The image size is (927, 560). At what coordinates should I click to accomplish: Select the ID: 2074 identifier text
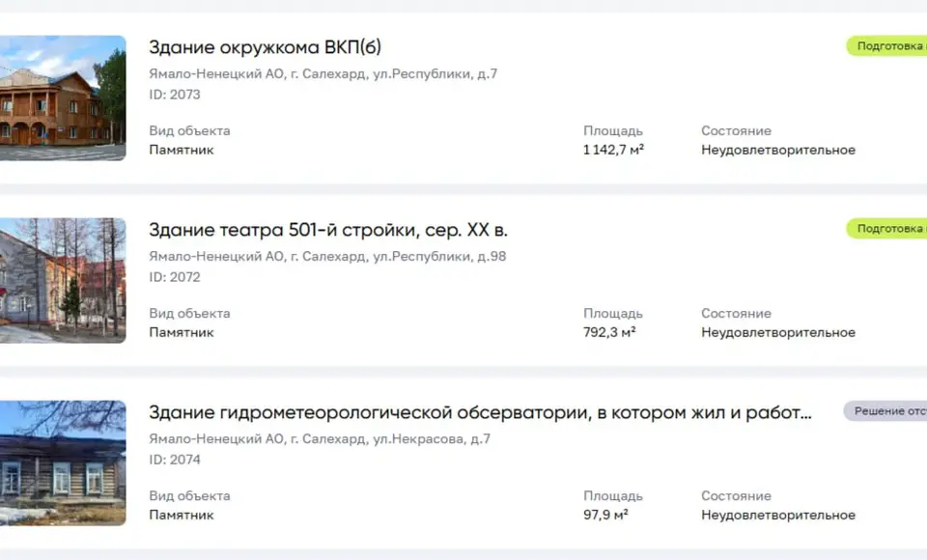174,460
